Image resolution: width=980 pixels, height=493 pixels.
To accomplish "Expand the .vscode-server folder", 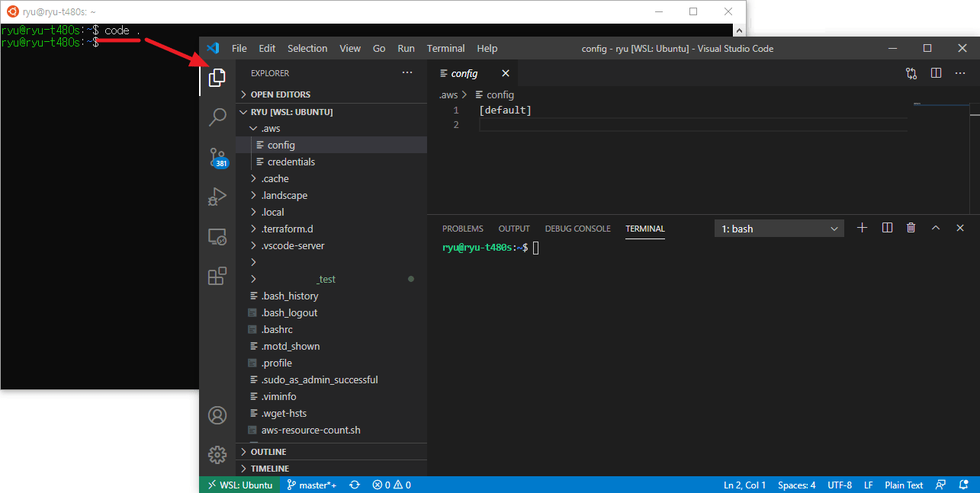I will [332, 246].
